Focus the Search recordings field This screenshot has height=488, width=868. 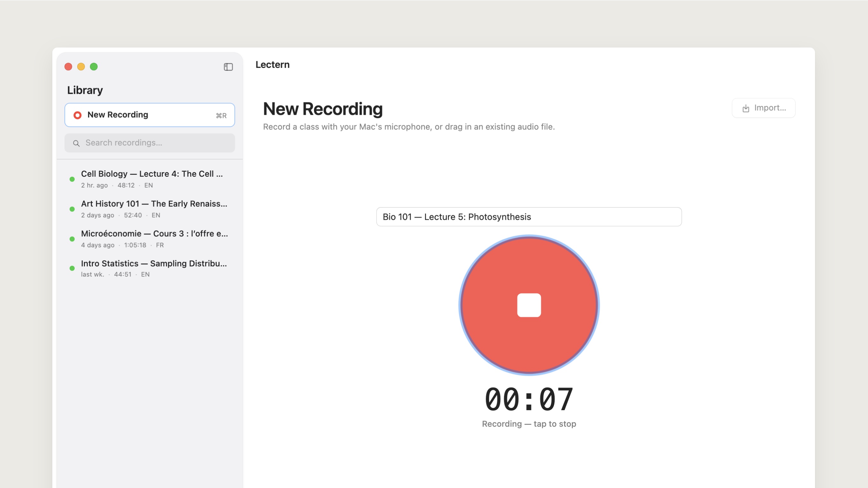tap(150, 143)
